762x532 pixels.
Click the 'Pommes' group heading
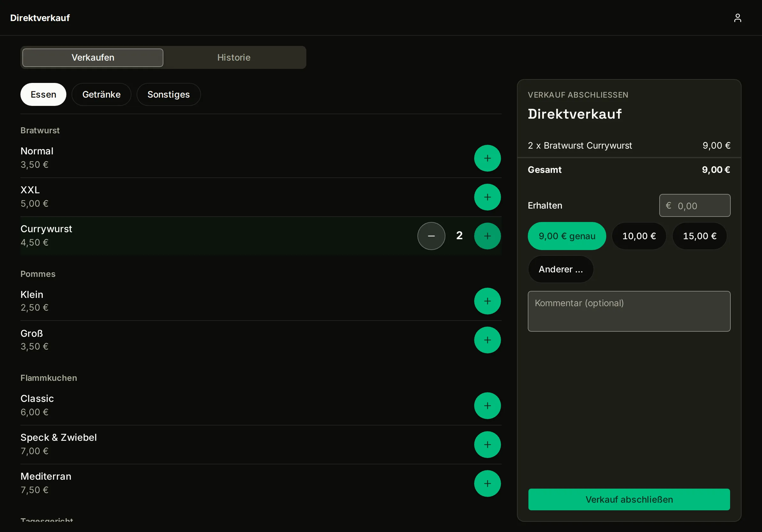[38, 274]
